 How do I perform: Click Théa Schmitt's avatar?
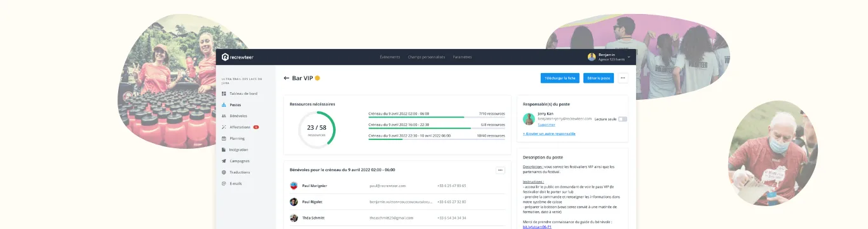(x=294, y=218)
